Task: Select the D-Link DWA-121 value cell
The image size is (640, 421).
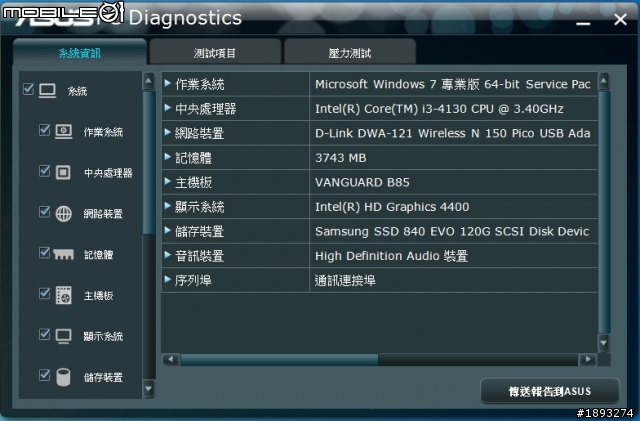Action: point(453,133)
